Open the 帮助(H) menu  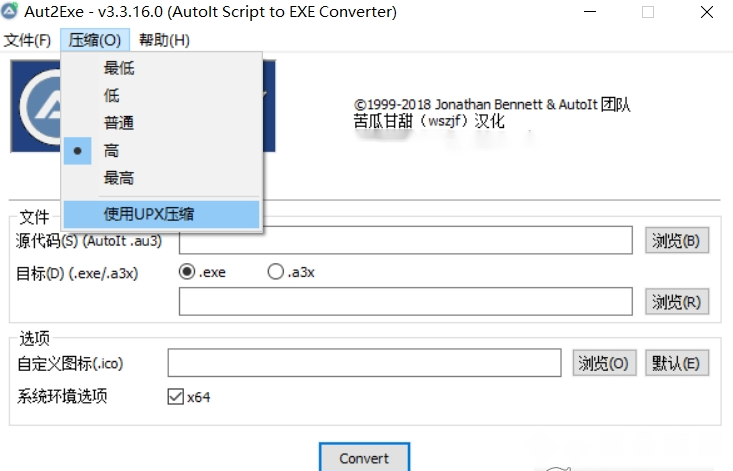(x=164, y=40)
